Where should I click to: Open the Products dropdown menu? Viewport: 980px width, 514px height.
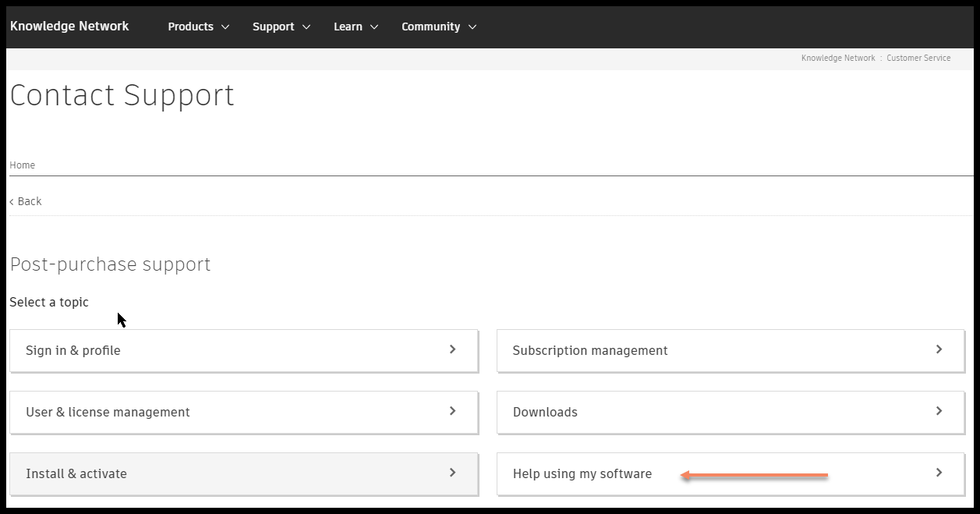click(x=198, y=26)
